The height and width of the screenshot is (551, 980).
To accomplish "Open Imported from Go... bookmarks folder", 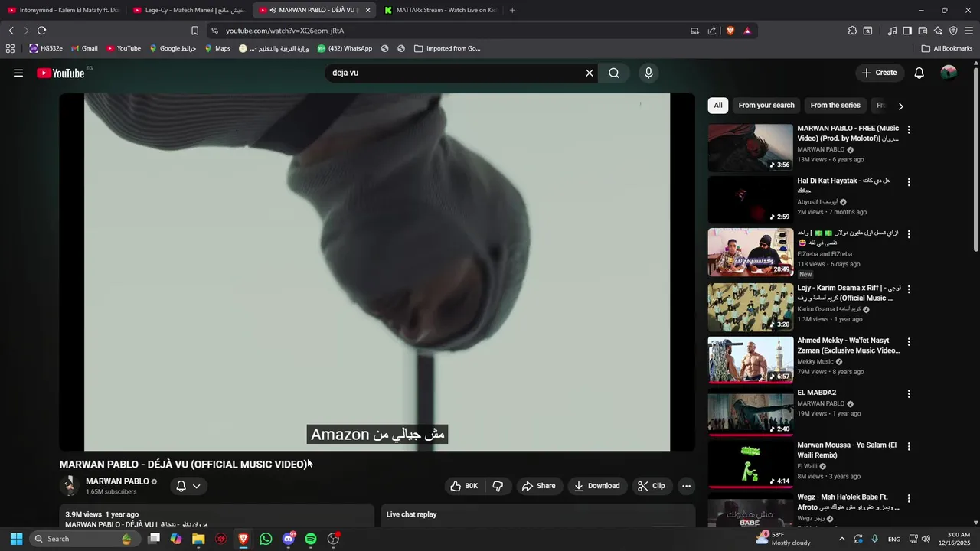I will tap(447, 48).
